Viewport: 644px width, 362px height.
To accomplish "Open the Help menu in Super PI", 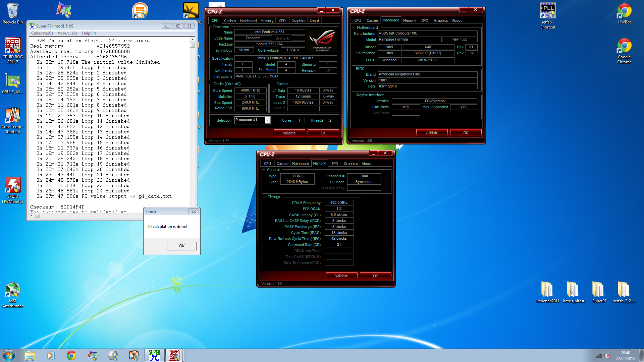I will point(89,33).
